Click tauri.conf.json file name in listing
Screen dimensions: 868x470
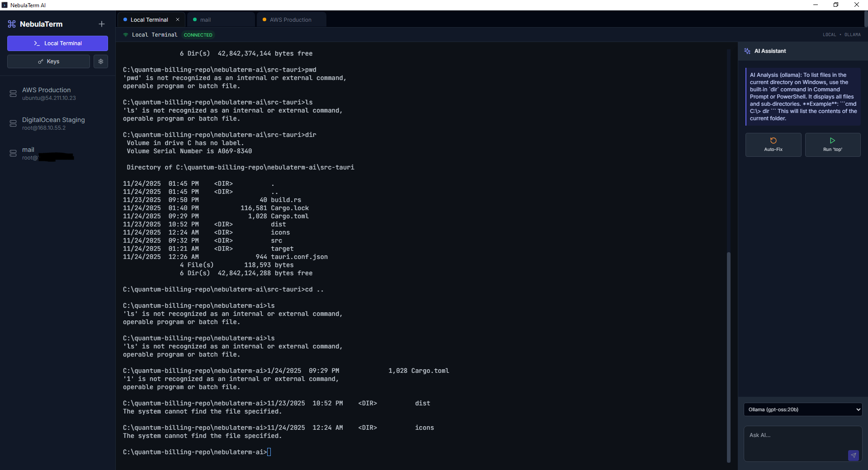[x=299, y=257]
